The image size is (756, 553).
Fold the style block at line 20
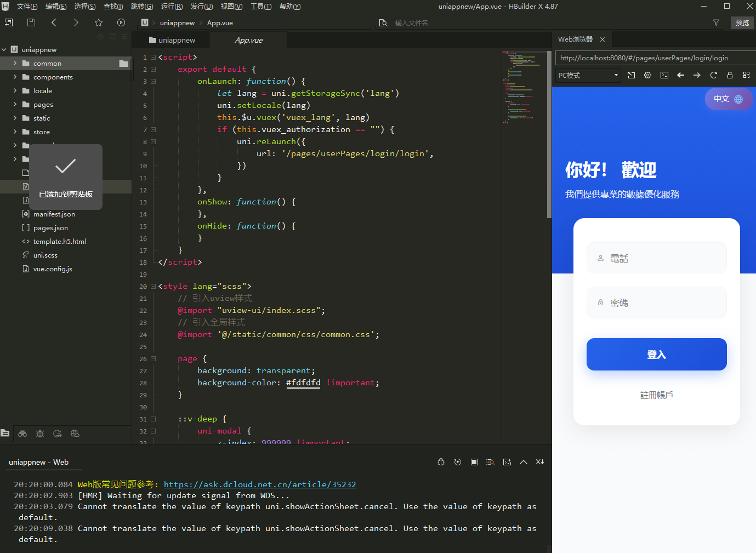(x=154, y=286)
